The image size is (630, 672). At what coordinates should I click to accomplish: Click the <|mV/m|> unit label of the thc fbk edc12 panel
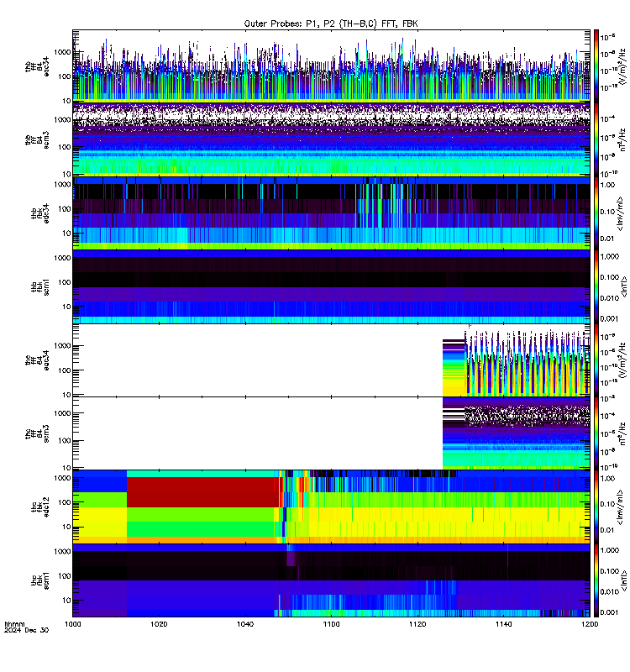620,508
